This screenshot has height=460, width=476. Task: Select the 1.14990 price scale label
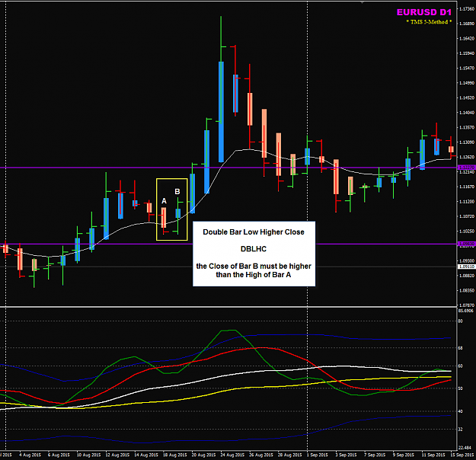[x=467, y=83]
